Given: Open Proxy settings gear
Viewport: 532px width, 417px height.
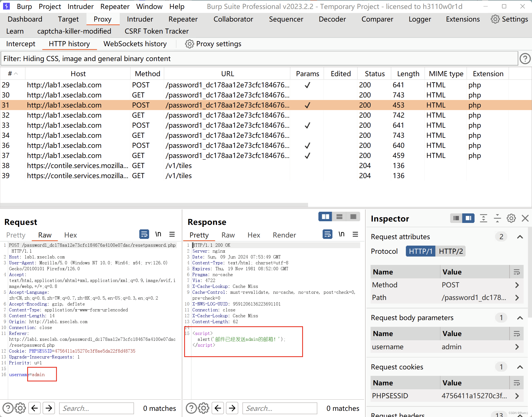Looking at the screenshot, I should (189, 44).
